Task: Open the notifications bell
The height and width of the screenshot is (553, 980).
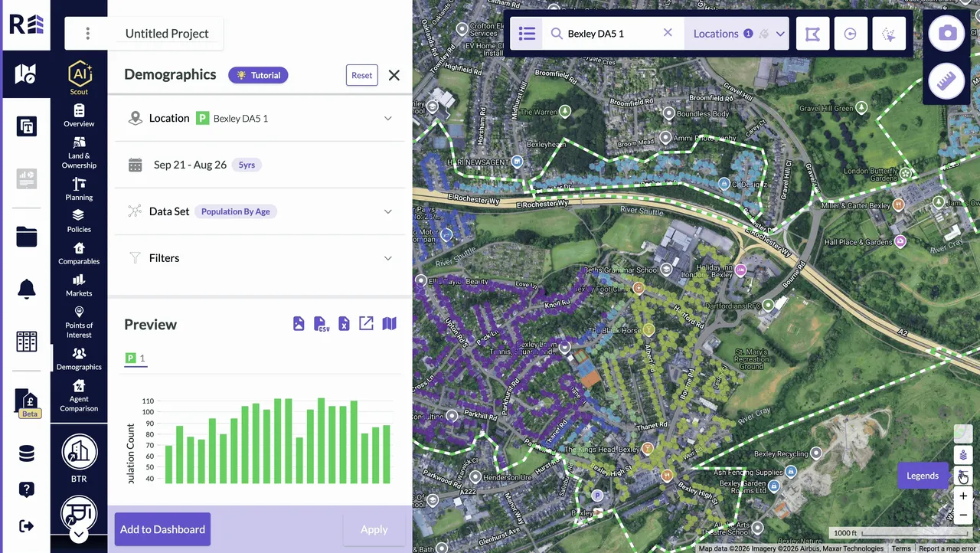Action: point(26,289)
